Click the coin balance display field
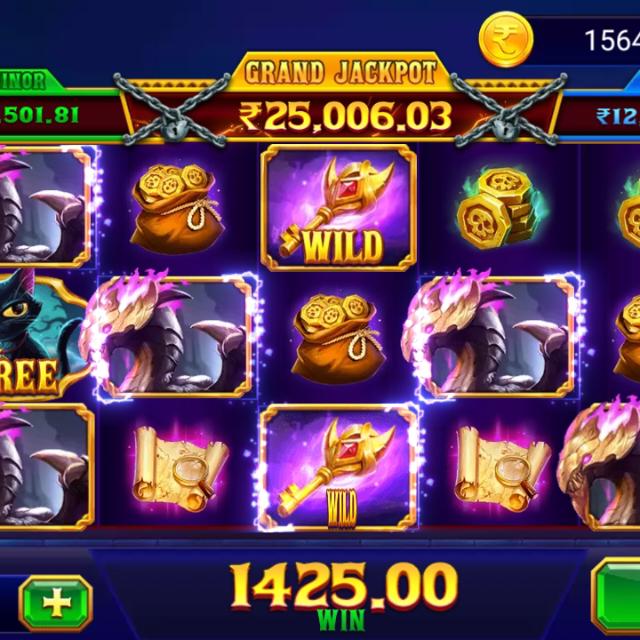Image resolution: width=640 pixels, height=640 pixels. pos(584,40)
